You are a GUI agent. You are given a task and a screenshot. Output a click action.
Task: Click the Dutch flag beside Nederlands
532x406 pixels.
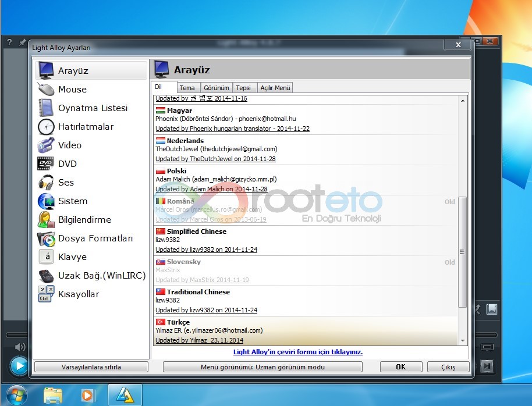tap(161, 141)
